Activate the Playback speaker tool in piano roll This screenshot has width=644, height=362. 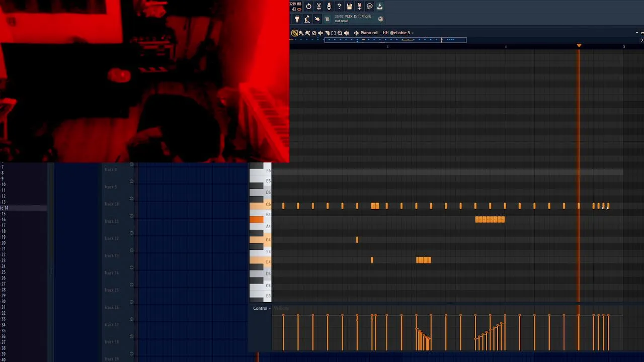tap(346, 33)
